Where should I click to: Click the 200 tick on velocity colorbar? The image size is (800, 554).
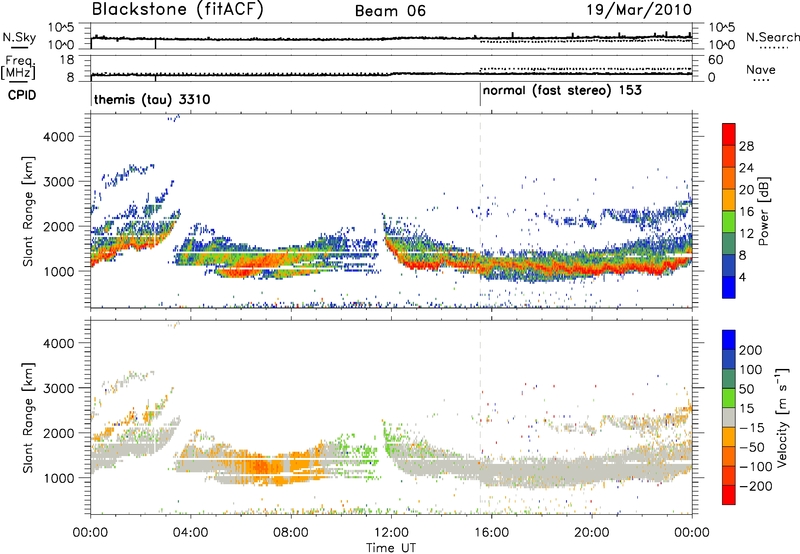(751, 350)
